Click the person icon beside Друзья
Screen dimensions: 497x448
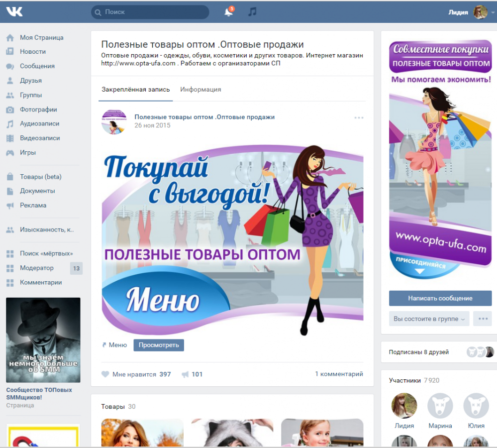[x=10, y=81]
